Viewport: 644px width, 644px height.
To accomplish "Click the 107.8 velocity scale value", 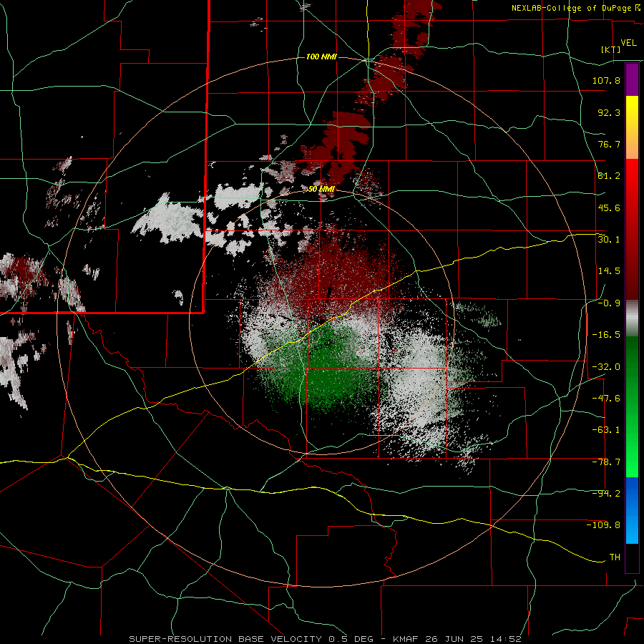I will click(606, 80).
